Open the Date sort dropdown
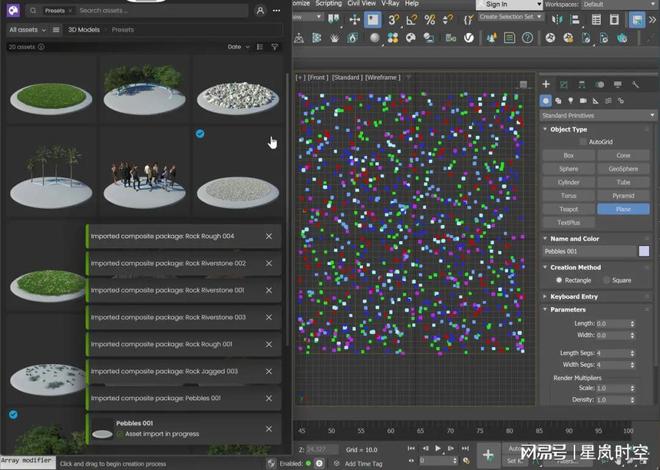Viewport: 660px width, 470px height. pyautogui.click(x=237, y=46)
